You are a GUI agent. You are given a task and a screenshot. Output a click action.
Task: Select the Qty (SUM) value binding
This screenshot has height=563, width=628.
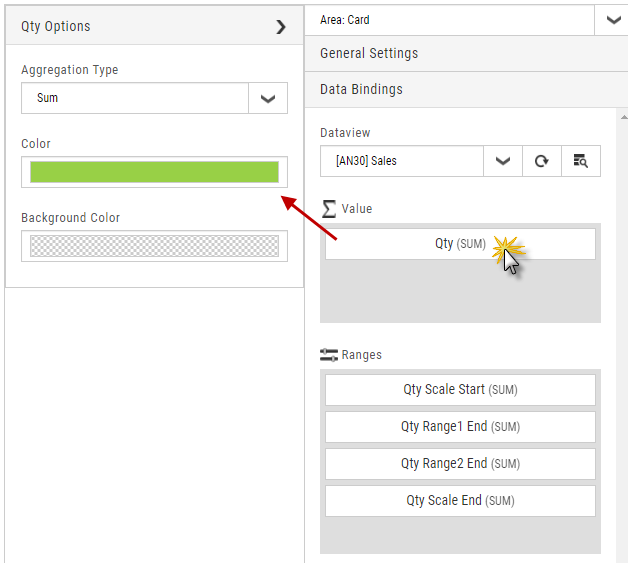[x=460, y=244]
